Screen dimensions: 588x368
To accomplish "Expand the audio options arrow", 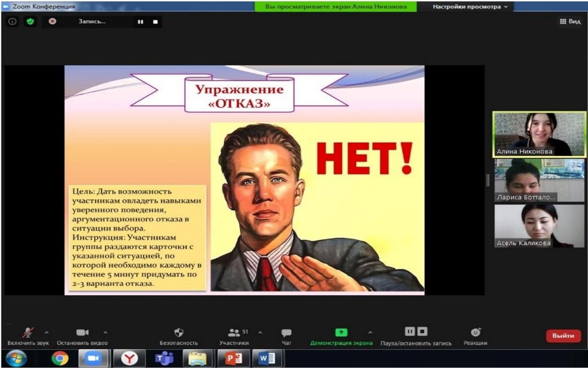I will pyautogui.click(x=46, y=332).
